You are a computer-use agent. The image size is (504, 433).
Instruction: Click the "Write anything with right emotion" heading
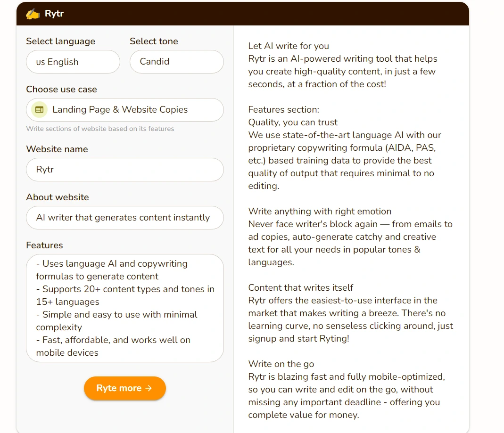(320, 212)
